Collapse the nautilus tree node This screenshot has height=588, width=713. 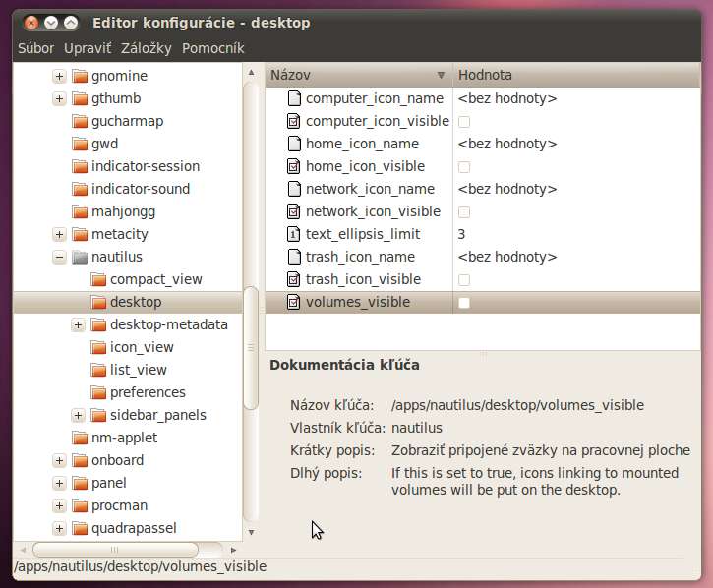59,257
